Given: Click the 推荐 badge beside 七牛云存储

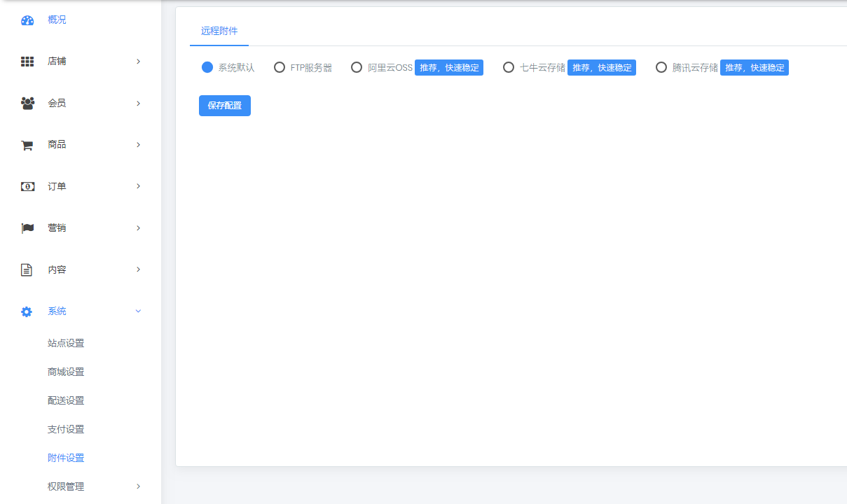Looking at the screenshot, I should pyautogui.click(x=602, y=68).
